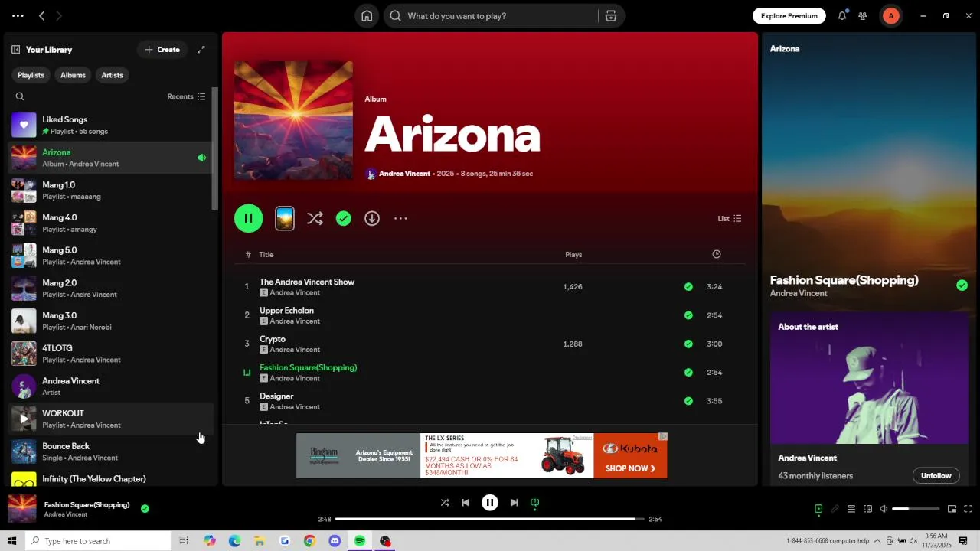Filter library by Playlists
Image resolution: width=980 pixels, height=551 pixels.
click(31, 75)
